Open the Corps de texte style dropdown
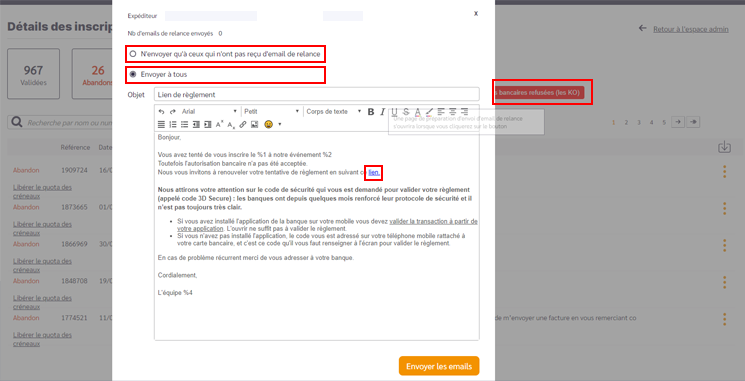Viewport: 745px width, 381px height. tap(334, 112)
